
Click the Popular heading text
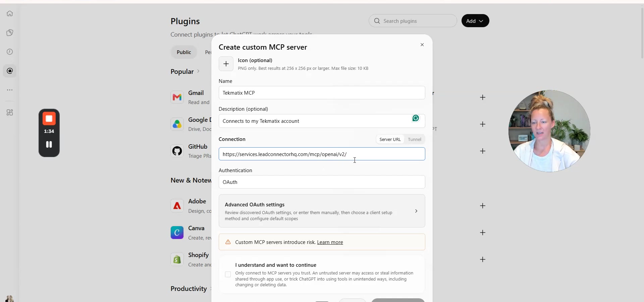click(x=182, y=71)
